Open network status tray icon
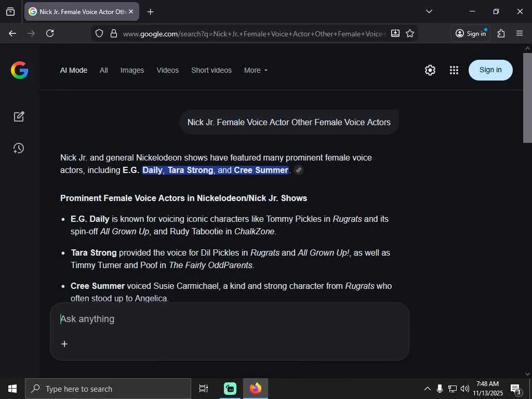 [x=453, y=389]
